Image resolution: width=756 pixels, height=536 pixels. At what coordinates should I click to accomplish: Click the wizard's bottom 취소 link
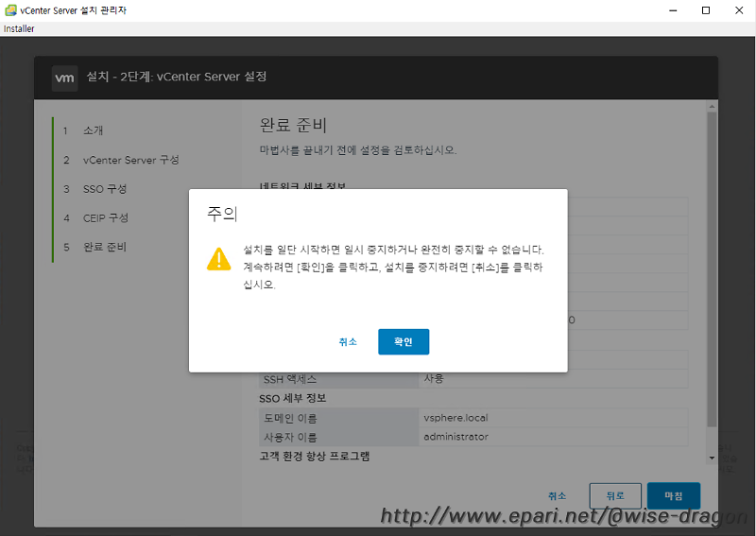pyautogui.click(x=557, y=495)
